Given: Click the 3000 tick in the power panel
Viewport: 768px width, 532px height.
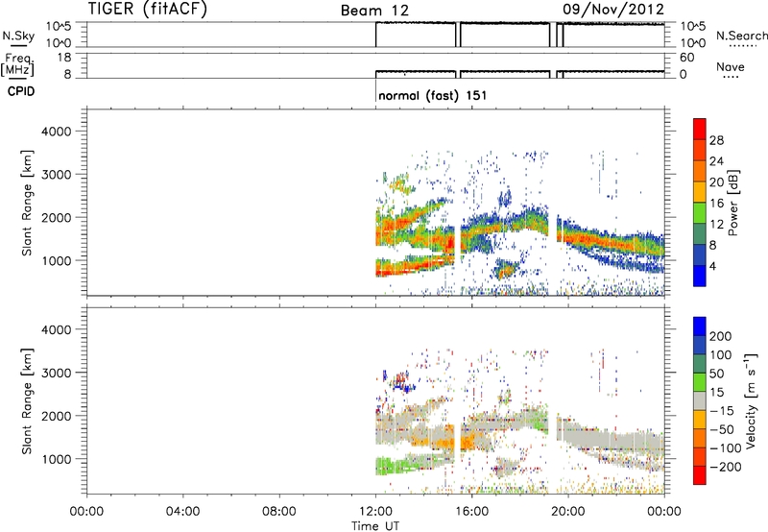Looking at the screenshot, I should pyautogui.click(x=57, y=175).
